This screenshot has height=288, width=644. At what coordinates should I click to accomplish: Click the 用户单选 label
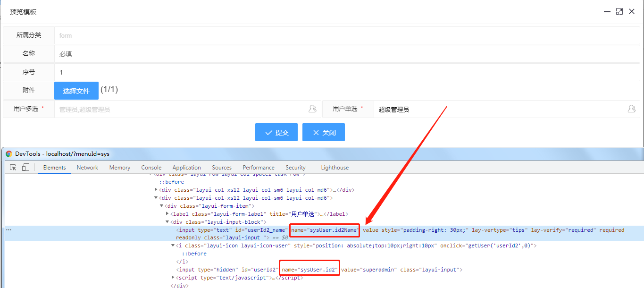coord(345,109)
